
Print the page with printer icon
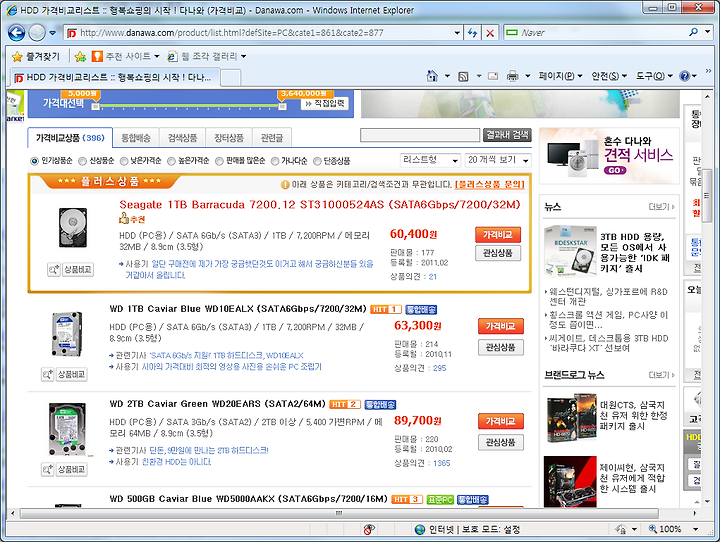(x=512, y=76)
